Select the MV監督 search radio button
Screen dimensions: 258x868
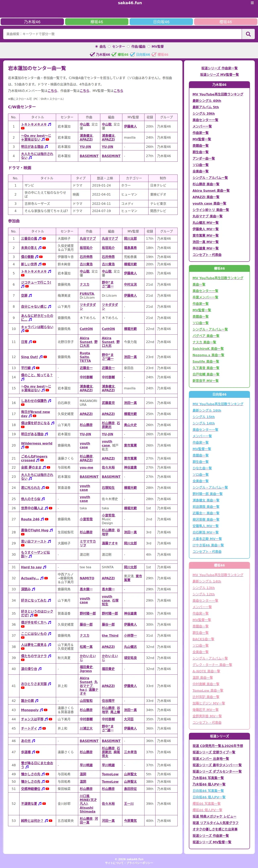(x=148, y=47)
